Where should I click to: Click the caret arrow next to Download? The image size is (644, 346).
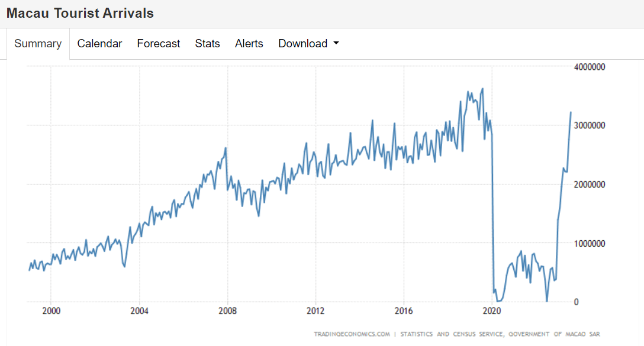pos(336,44)
